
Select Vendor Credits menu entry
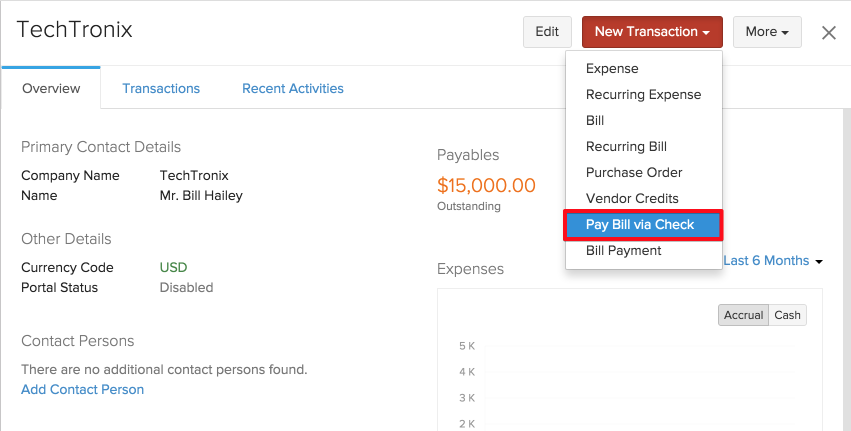(x=632, y=199)
